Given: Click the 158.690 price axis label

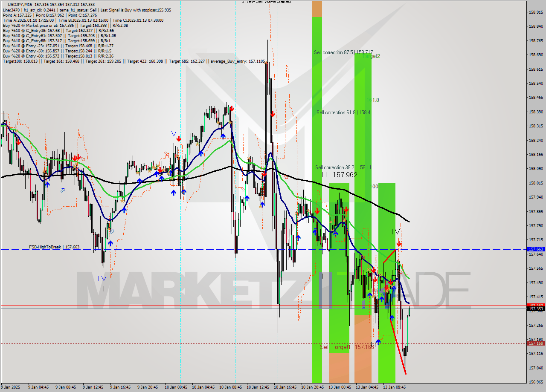Looking at the screenshot, I should (535, 55).
